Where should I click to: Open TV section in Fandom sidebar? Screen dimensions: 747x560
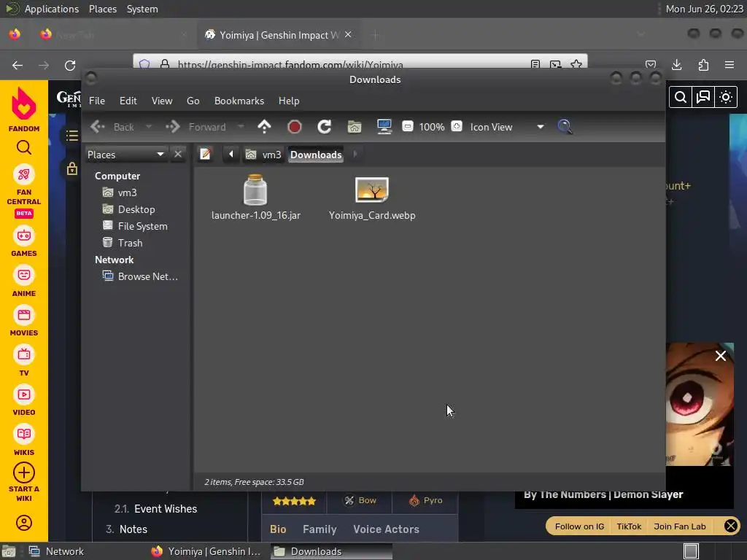(24, 362)
